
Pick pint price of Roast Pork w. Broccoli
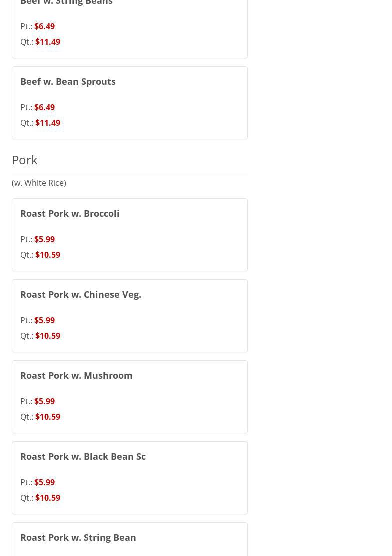(x=44, y=239)
